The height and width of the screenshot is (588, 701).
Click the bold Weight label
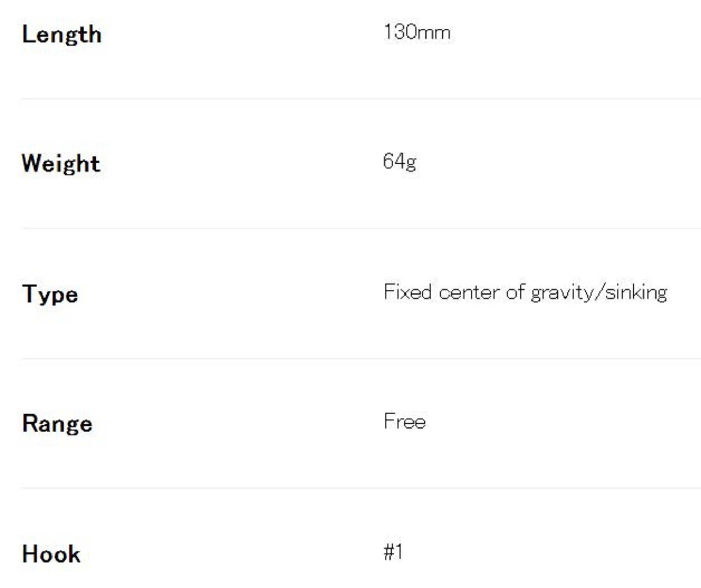61,164
